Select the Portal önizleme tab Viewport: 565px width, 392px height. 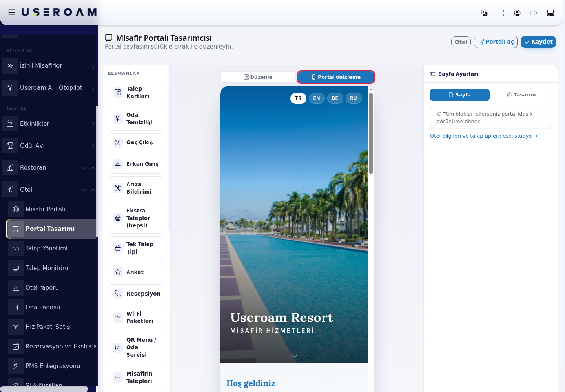pyautogui.click(x=336, y=77)
